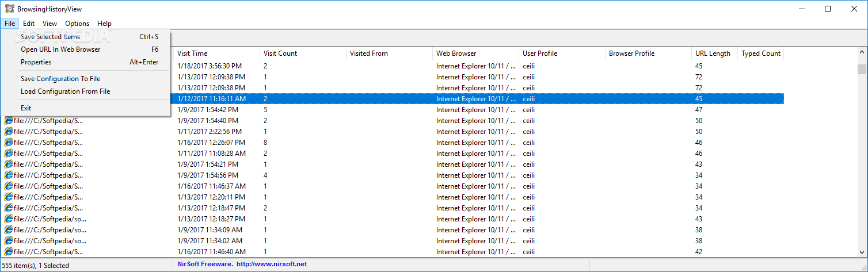Image resolution: width=868 pixels, height=272 pixels.
Task: Click the visit count value 4
Action: pyautogui.click(x=265, y=175)
